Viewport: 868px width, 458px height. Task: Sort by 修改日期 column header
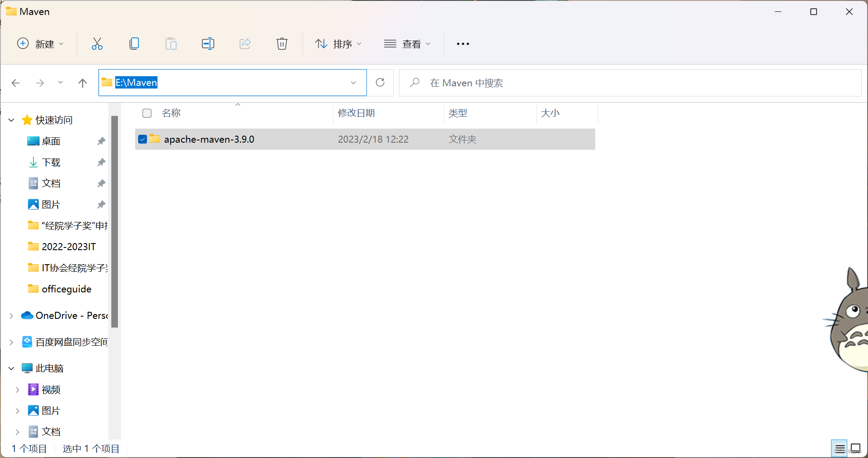(356, 113)
